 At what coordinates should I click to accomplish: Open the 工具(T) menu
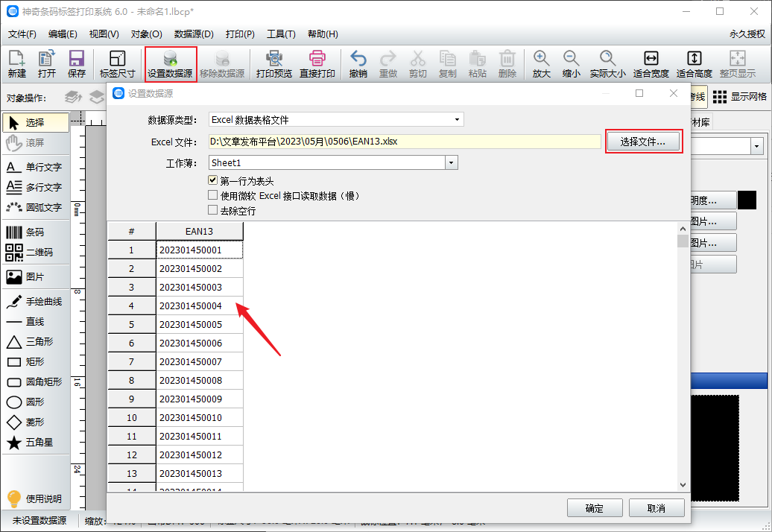281,34
